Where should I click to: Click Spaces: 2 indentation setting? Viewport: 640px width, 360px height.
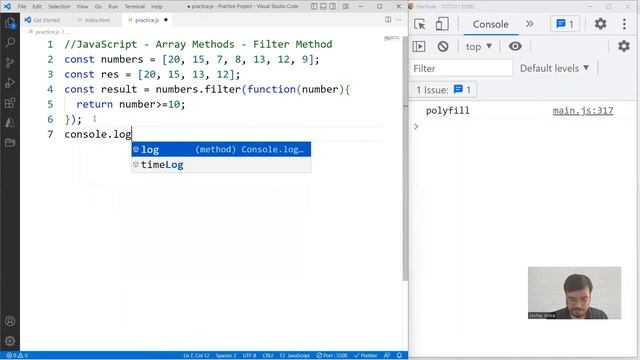pos(226,356)
